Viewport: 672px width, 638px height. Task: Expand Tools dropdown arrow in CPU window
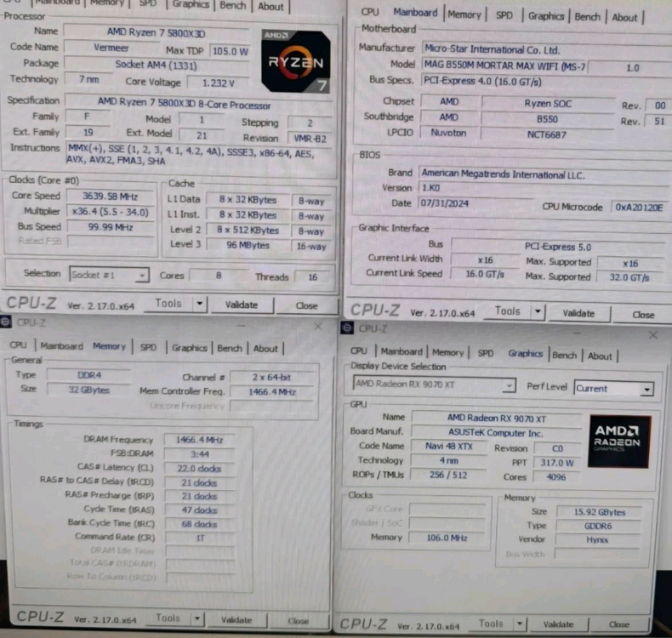[x=199, y=304]
